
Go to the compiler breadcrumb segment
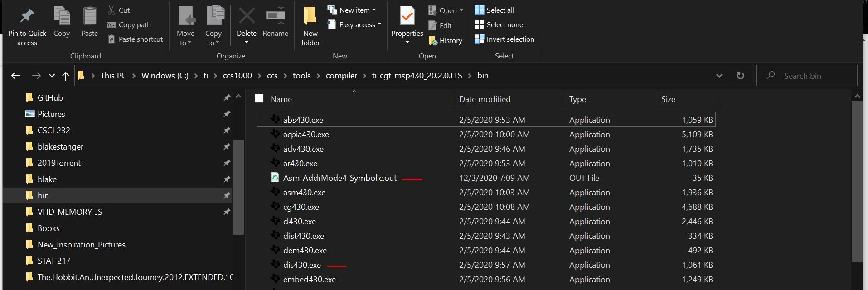341,76
